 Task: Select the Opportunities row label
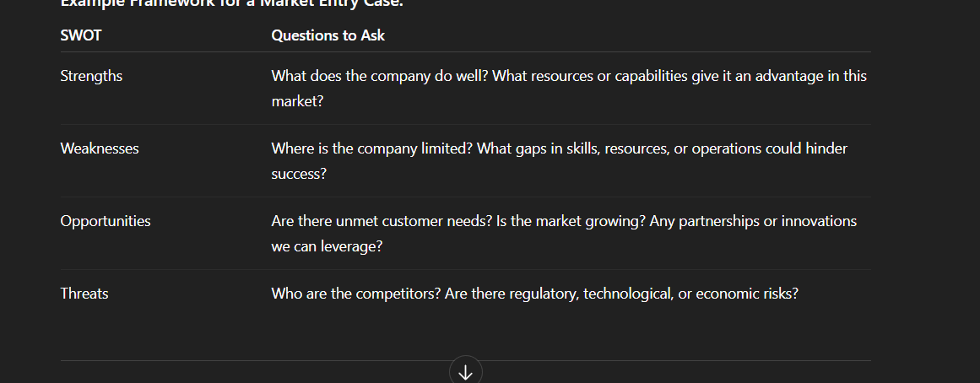106,221
